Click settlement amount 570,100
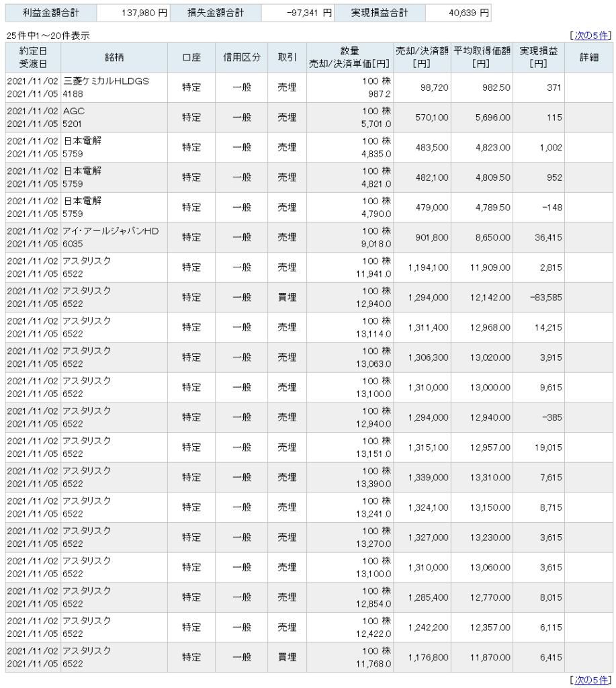The height and width of the screenshot is (688, 616). [x=432, y=118]
